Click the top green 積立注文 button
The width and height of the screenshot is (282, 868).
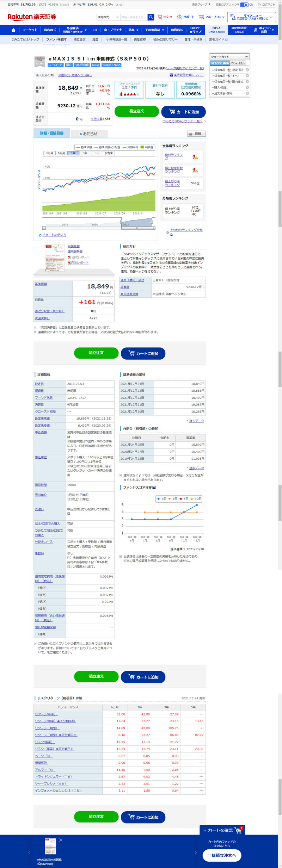click(136, 111)
